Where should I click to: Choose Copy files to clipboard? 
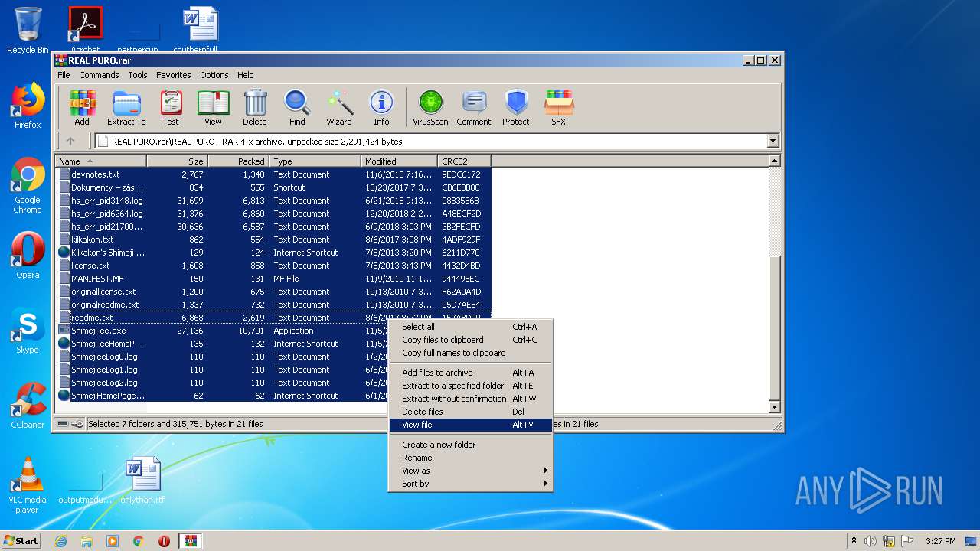(470, 340)
